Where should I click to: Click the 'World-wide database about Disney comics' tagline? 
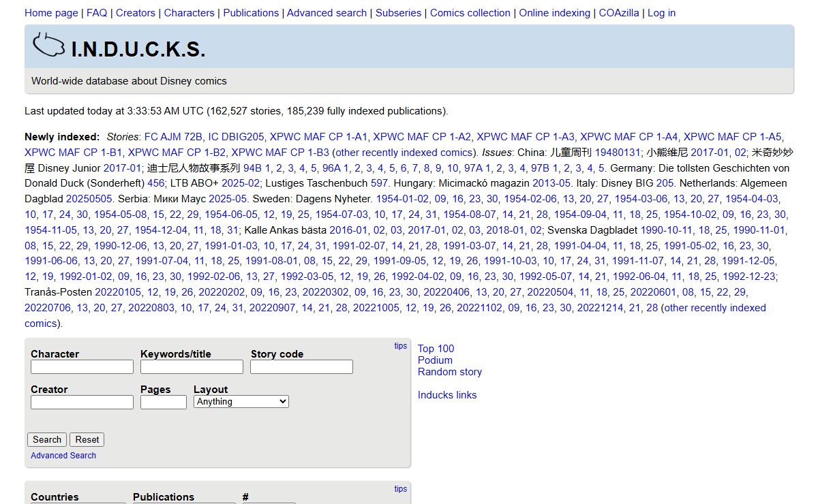click(x=129, y=81)
